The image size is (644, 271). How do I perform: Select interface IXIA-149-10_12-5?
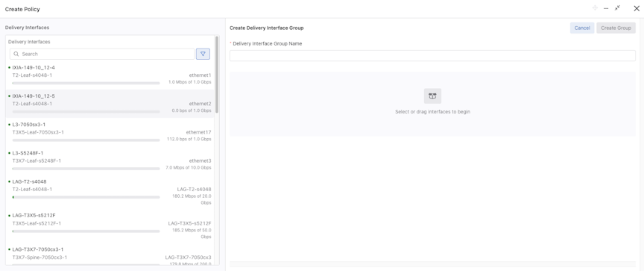tap(110, 104)
